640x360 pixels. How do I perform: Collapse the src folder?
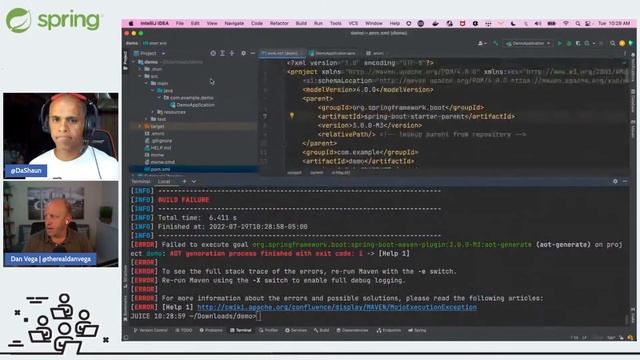tap(140, 76)
